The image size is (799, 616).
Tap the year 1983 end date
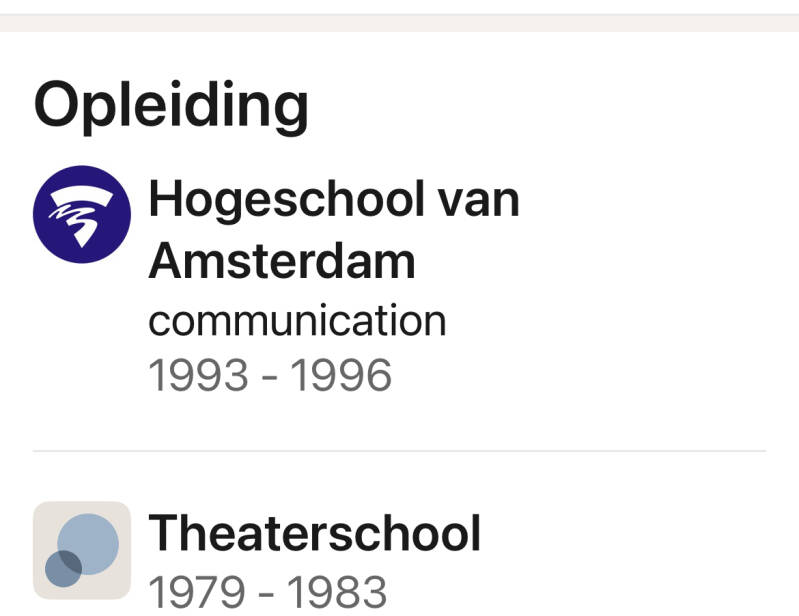coord(337,591)
